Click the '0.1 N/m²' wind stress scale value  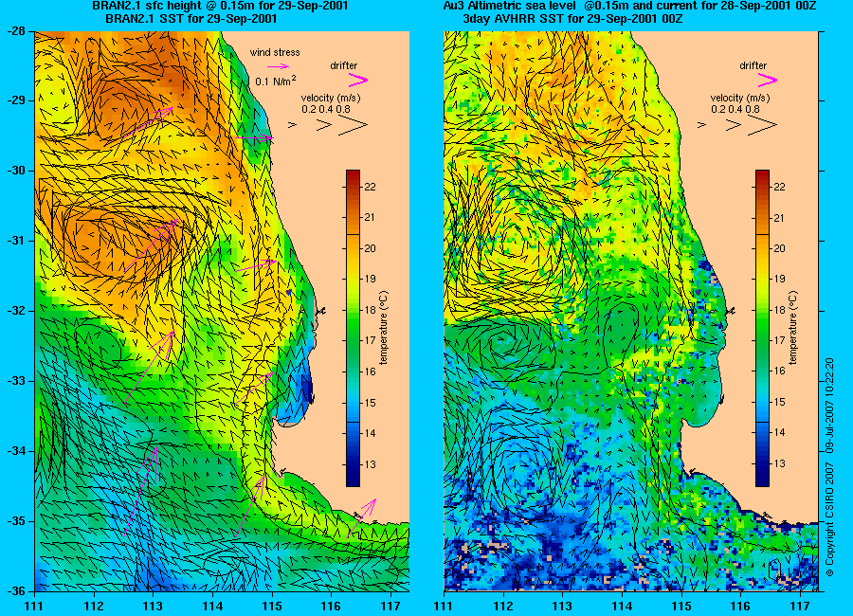click(276, 82)
